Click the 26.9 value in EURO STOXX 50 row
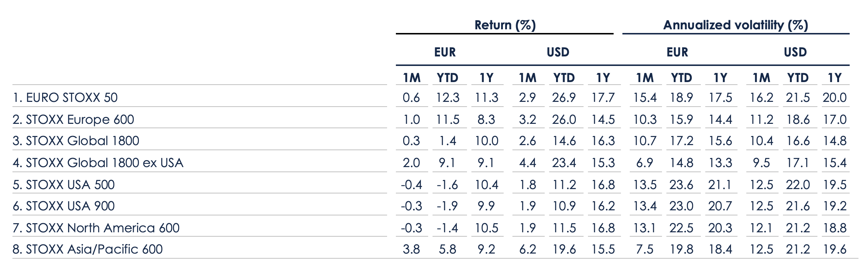 tap(564, 97)
